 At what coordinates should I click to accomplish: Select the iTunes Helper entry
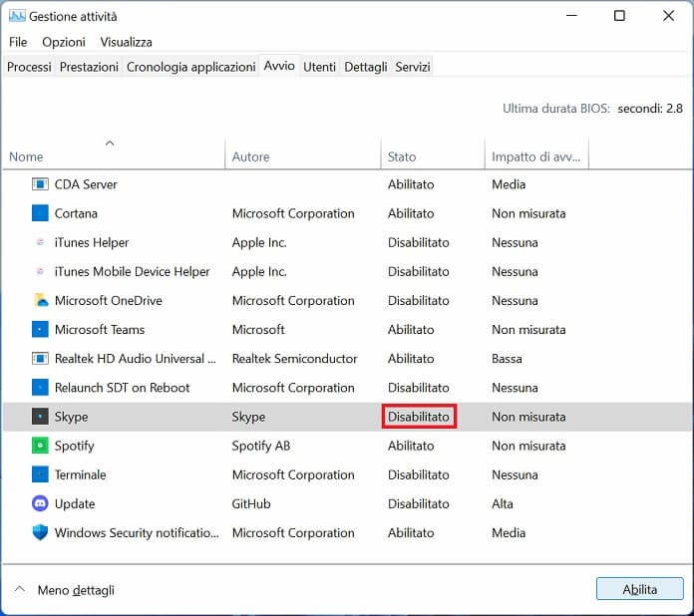(x=92, y=242)
